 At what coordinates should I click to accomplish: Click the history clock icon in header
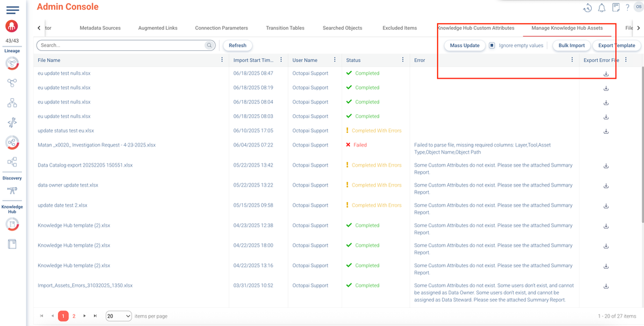[587, 8]
